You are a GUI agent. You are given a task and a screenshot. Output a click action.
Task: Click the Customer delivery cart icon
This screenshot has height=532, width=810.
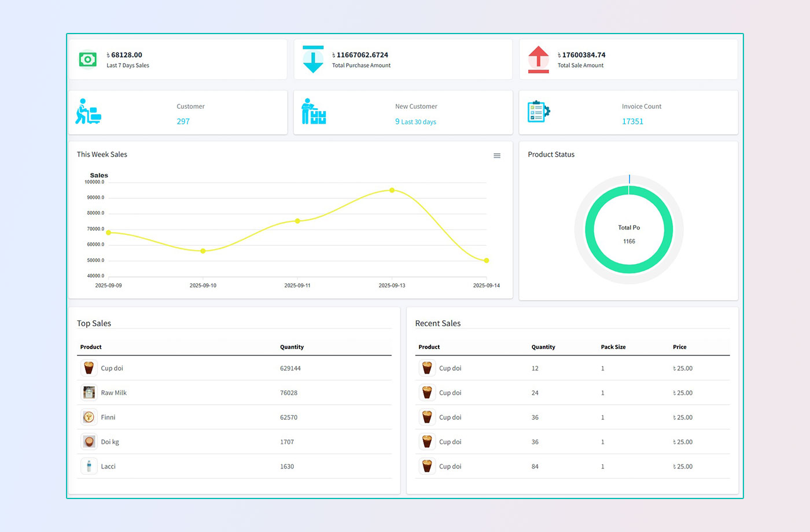[88, 112]
